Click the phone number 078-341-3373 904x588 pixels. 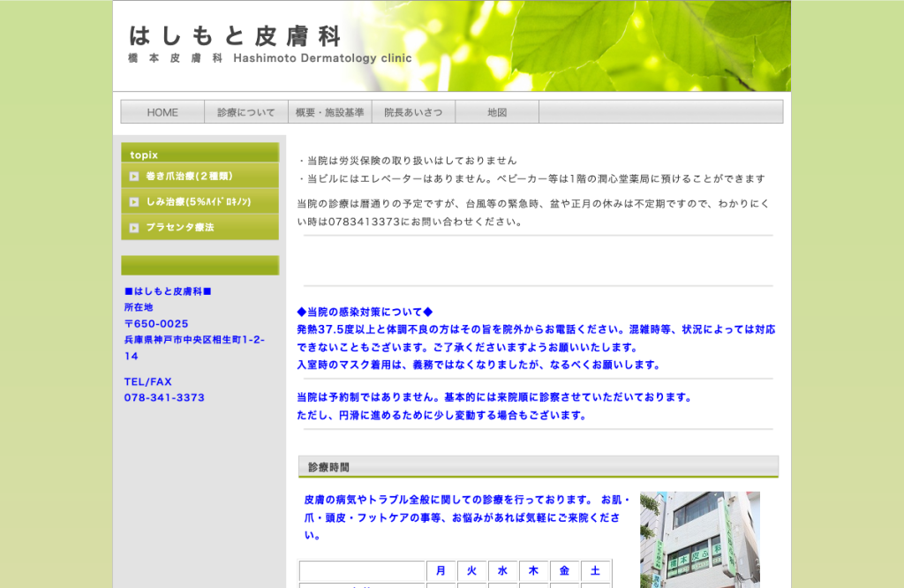164,397
